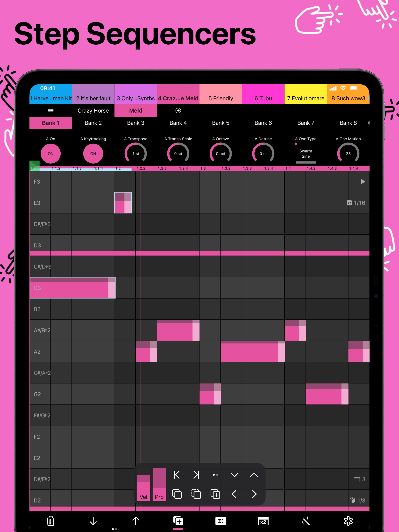Tap the play triangle in F3 row
This screenshot has height=532, width=399.
pos(363,181)
